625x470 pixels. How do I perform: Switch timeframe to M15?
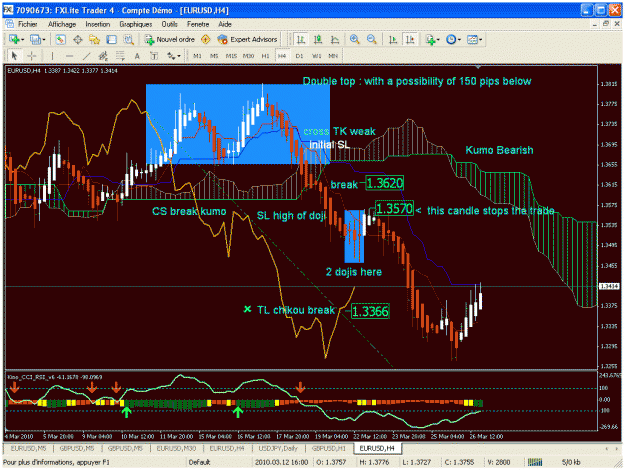coord(231,56)
